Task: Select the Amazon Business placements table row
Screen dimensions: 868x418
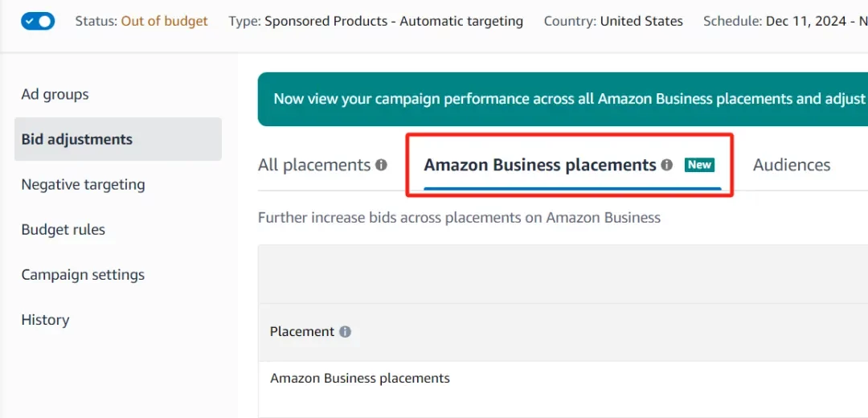Action: click(x=360, y=378)
